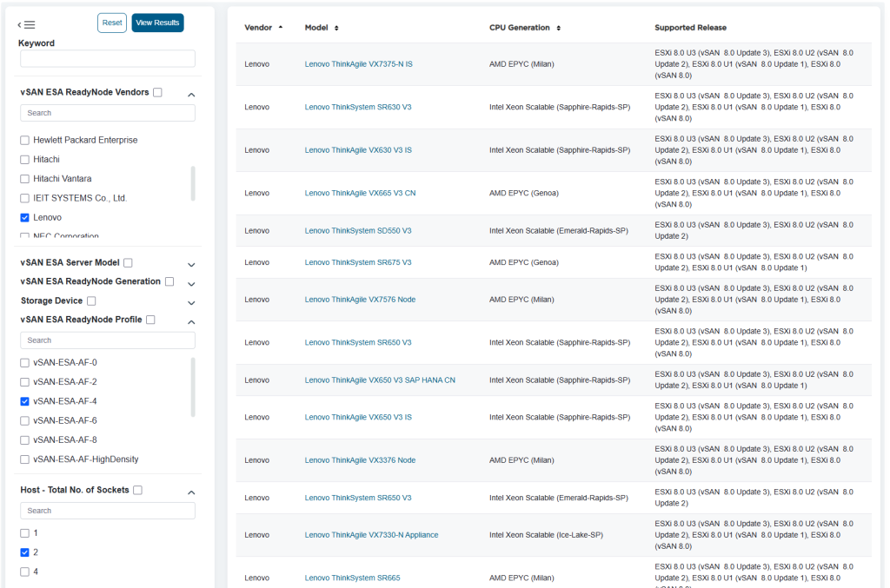Toggle vSAN ESA Server Model checkbox

(129, 262)
